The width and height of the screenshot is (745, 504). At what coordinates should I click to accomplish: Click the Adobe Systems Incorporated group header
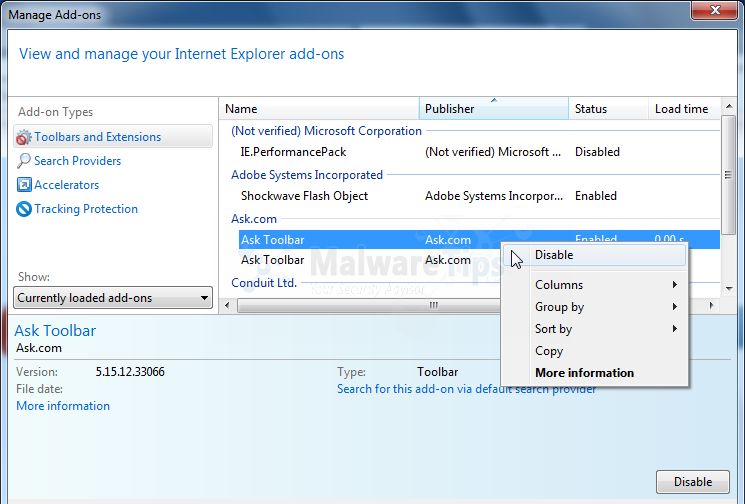(307, 175)
